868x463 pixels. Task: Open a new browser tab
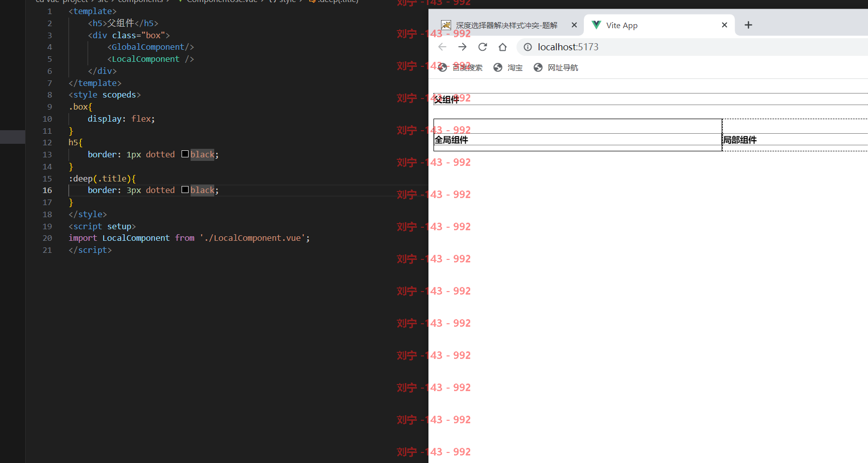[748, 25]
